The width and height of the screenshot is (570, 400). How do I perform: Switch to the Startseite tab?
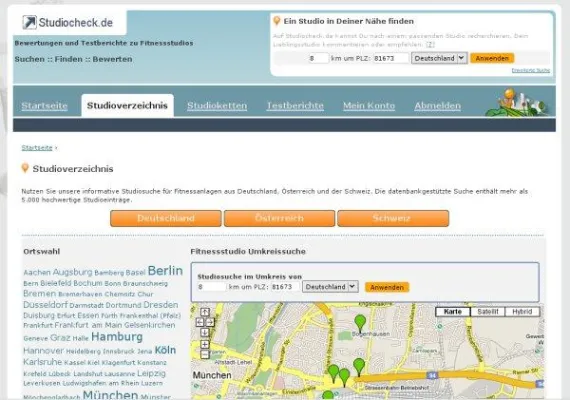[44, 106]
